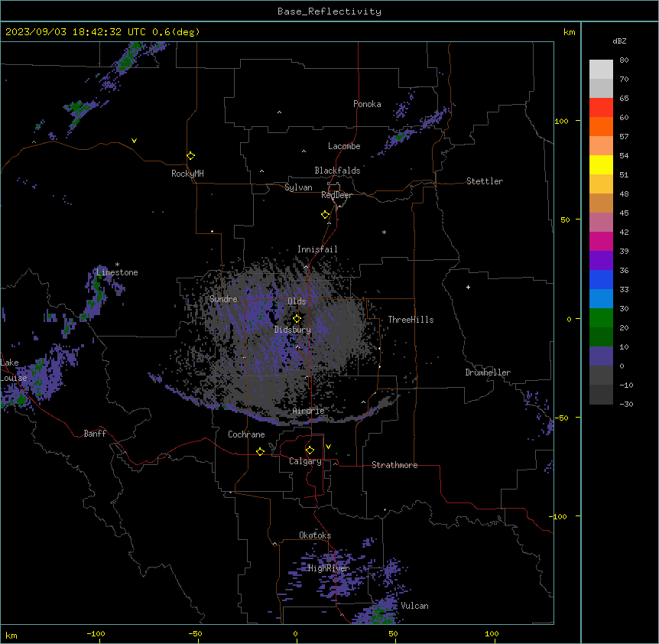Click the Sylvan label
The image size is (659, 644).
click(298, 187)
